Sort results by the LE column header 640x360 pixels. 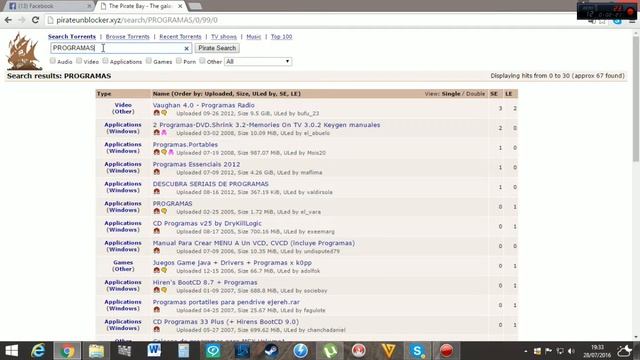509,94
